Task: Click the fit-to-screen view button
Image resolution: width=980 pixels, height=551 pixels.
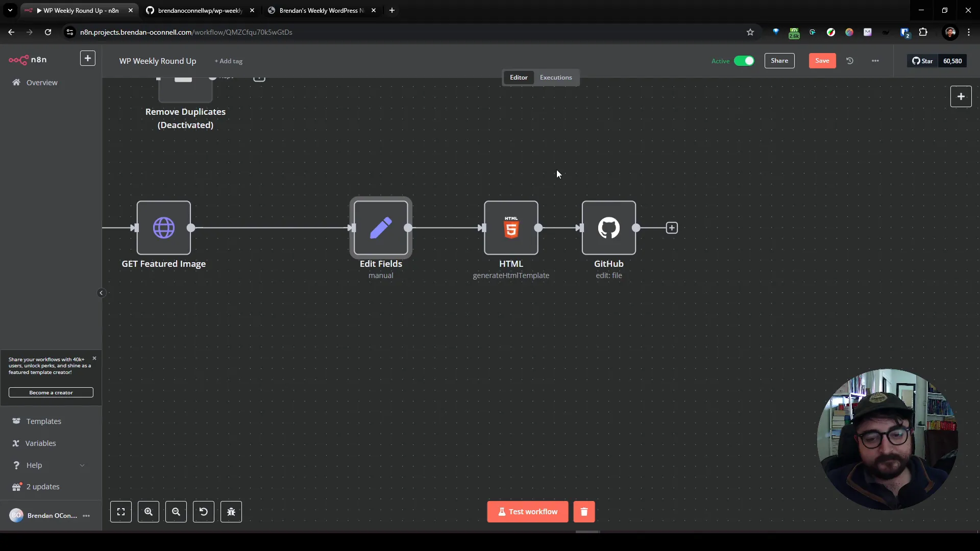Action: coord(120,511)
